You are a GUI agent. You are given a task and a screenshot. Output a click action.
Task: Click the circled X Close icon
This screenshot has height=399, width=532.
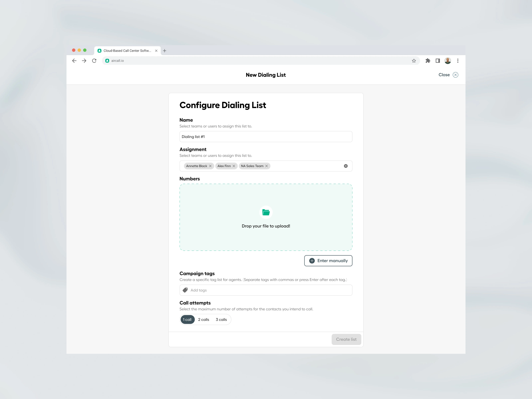coord(455,75)
